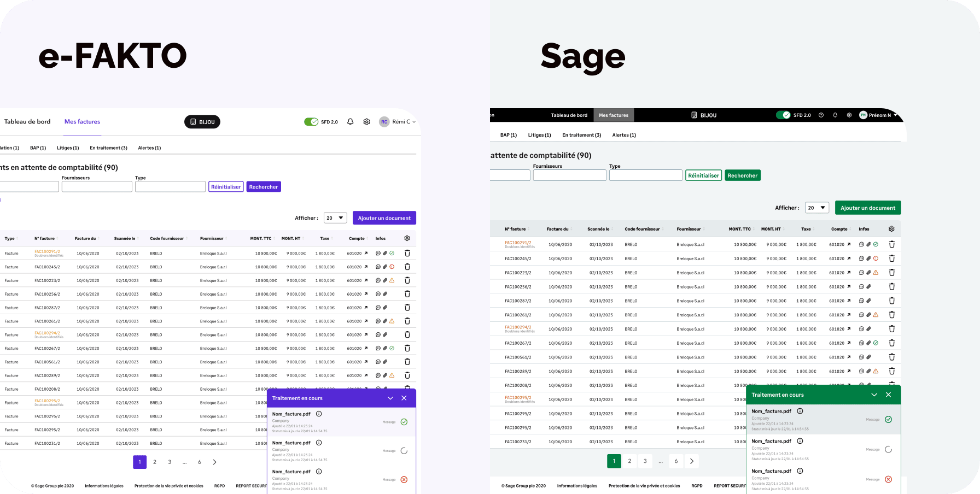Delete invoice FAC100256/2 in e-FAKTO table
Screen dimensions: 980x494
coord(407,294)
